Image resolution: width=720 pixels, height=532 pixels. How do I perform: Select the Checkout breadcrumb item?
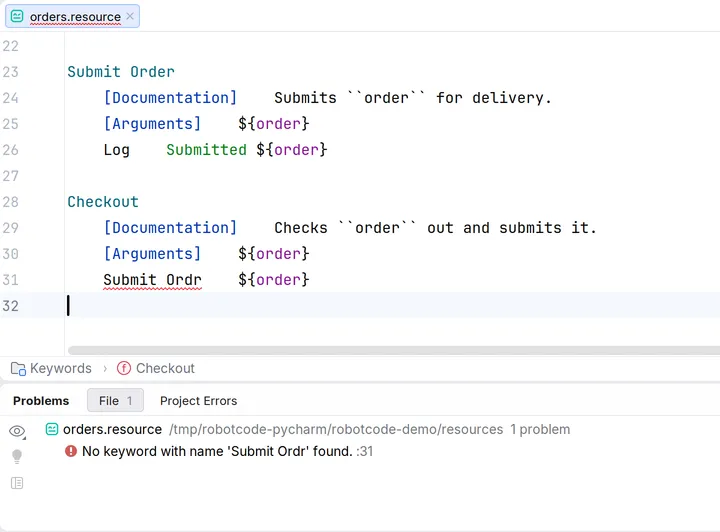tap(165, 368)
